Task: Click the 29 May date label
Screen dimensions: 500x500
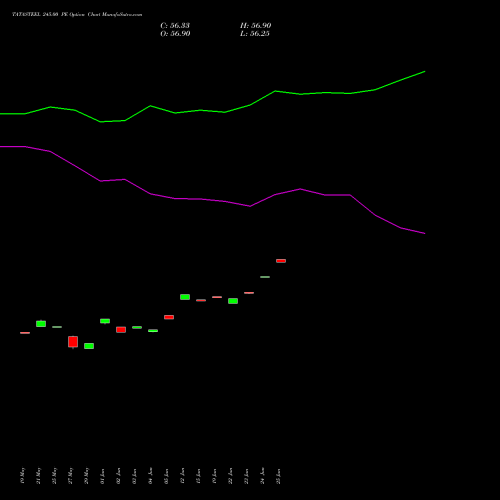Action: click(x=87, y=476)
